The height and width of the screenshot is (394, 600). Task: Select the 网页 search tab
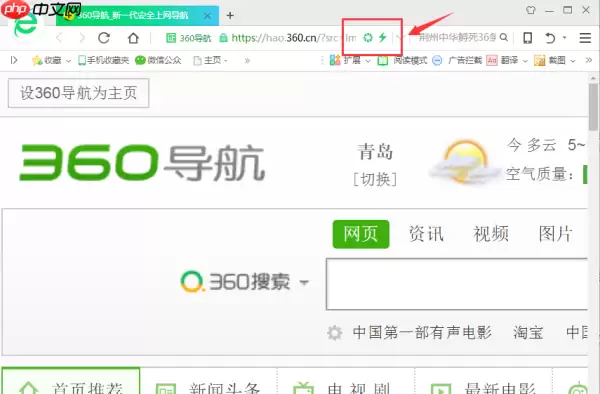click(361, 234)
